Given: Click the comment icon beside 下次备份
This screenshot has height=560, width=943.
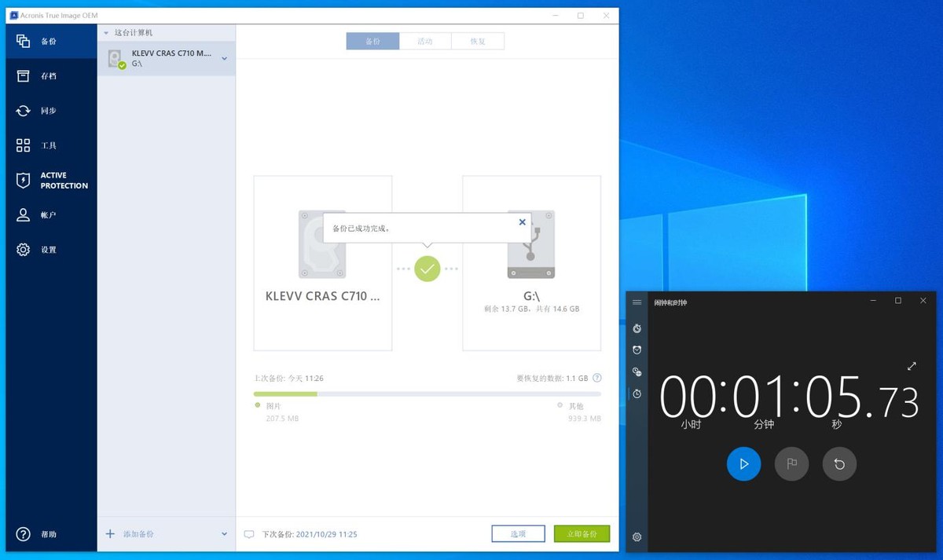Looking at the screenshot, I should point(249,534).
